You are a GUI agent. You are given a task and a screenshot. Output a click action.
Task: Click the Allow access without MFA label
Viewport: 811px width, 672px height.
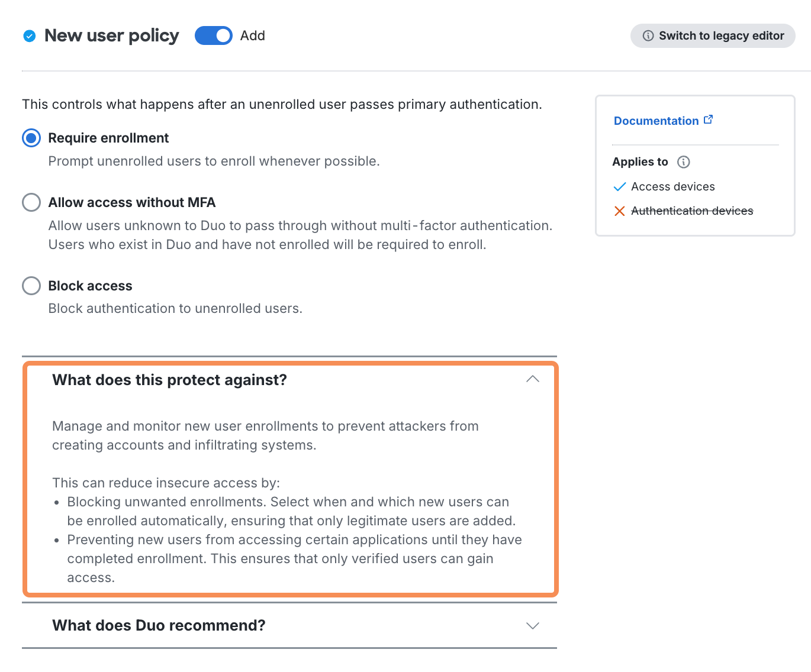131,202
